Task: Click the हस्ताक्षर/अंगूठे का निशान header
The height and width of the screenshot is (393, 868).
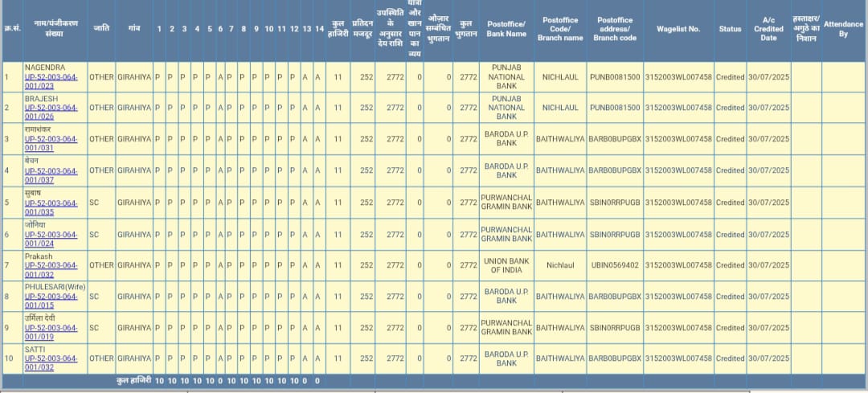Action: tap(806, 29)
